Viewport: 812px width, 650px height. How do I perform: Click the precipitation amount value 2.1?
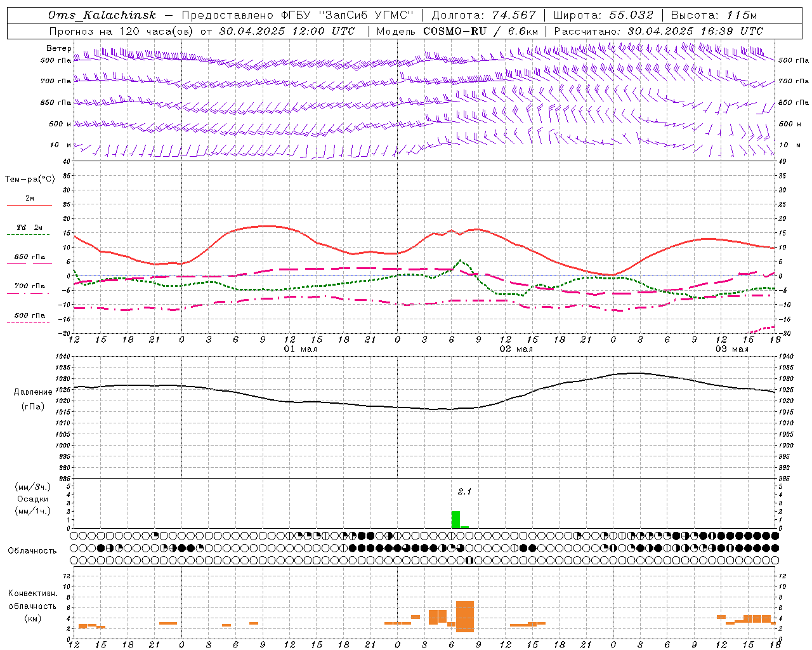[x=464, y=491]
